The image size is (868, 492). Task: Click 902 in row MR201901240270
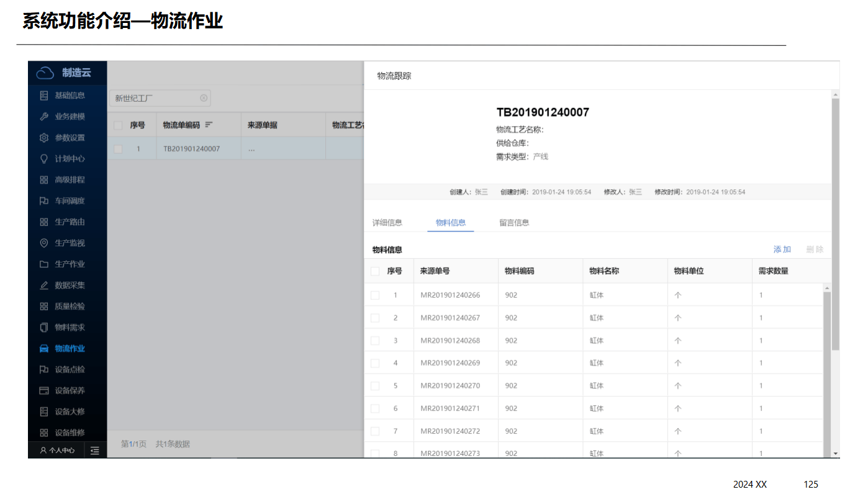(511, 386)
